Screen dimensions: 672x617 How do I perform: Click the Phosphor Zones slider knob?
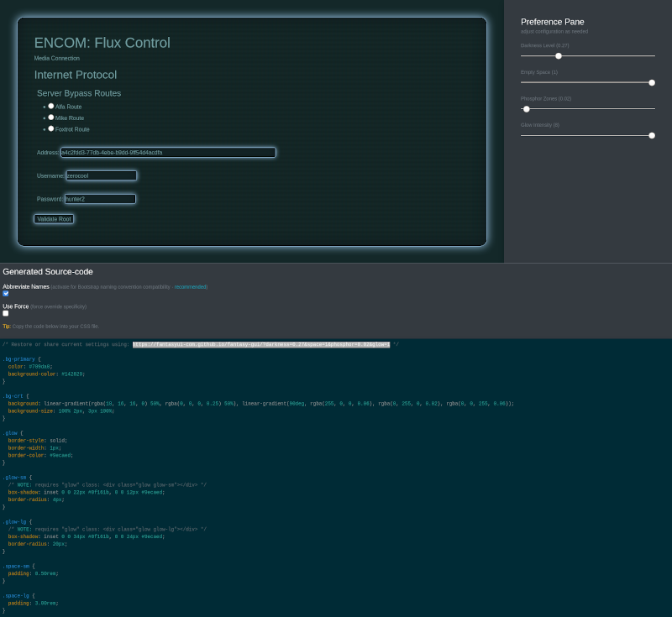pyautogui.click(x=527, y=109)
